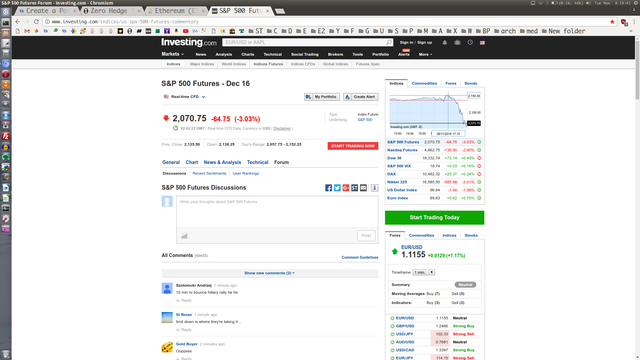
Task: Share discussion on Twitter
Action: click(337, 188)
